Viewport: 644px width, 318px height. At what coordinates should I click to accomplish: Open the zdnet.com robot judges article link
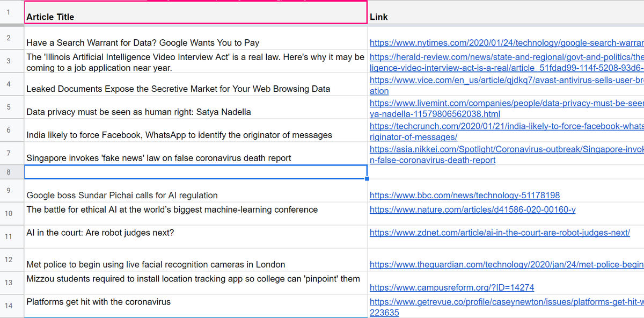pos(499,233)
